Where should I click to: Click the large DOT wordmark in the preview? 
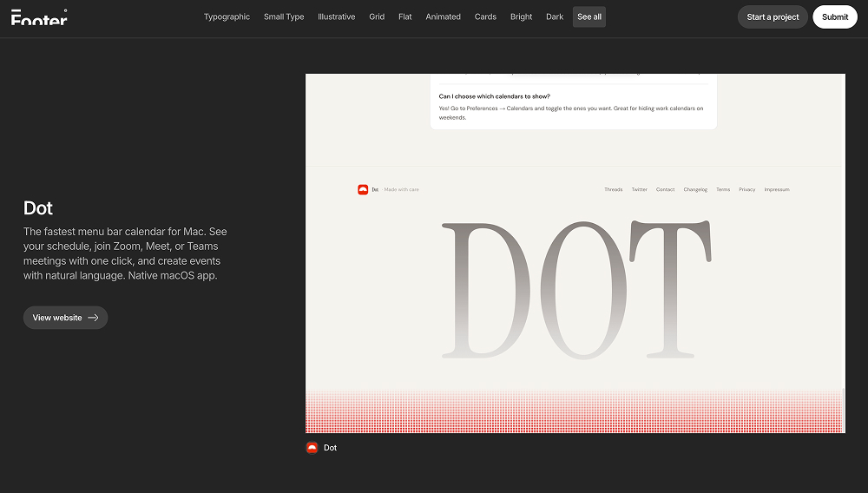coord(576,290)
